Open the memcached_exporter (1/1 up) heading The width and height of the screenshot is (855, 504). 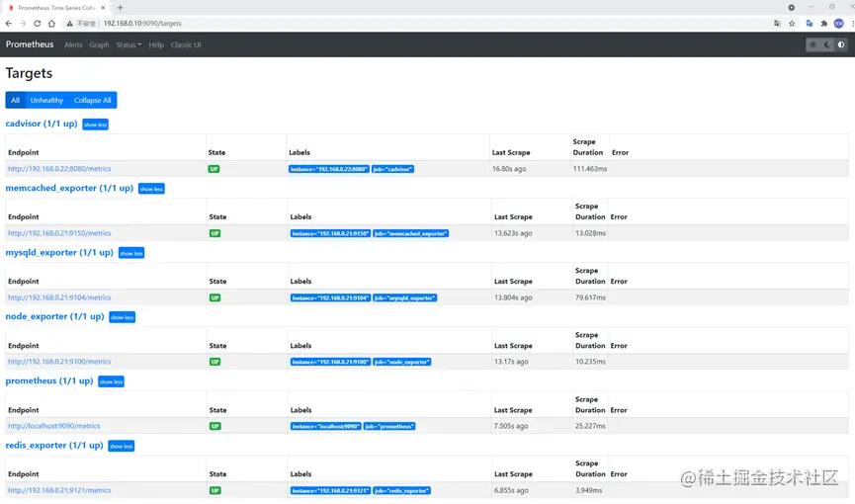(69, 188)
